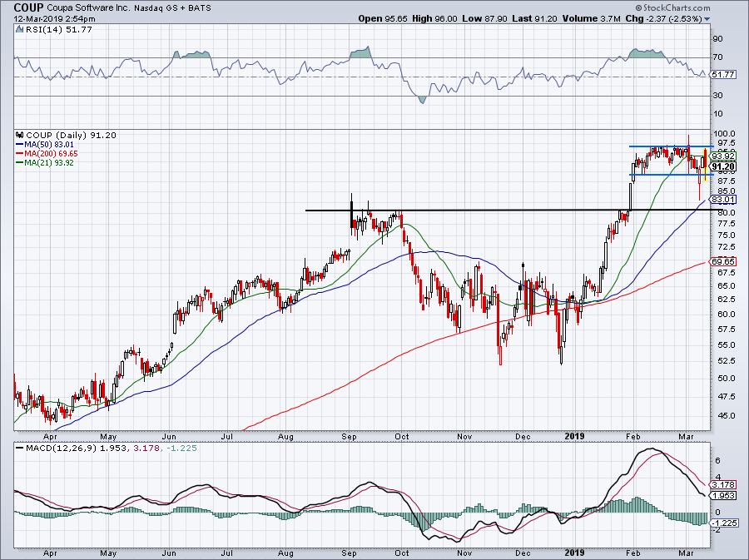Click the 1.953 MACD tag on right axis

[x=723, y=496]
